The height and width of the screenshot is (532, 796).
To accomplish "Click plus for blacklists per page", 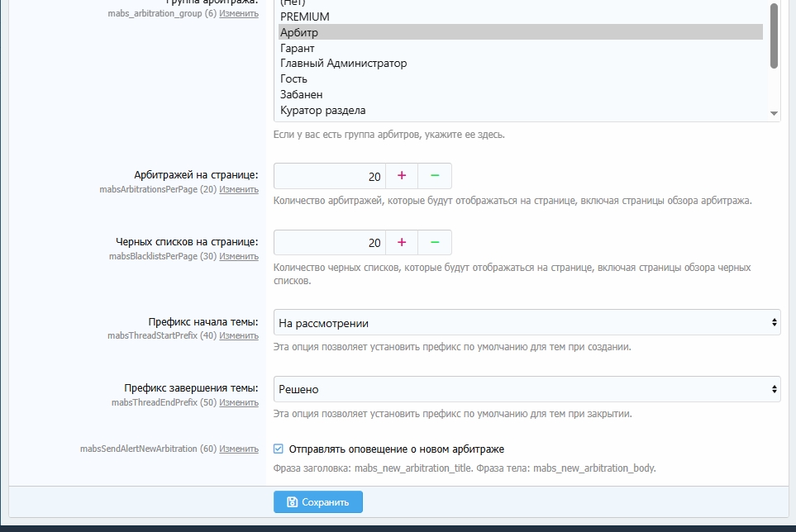I will coord(402,243).
